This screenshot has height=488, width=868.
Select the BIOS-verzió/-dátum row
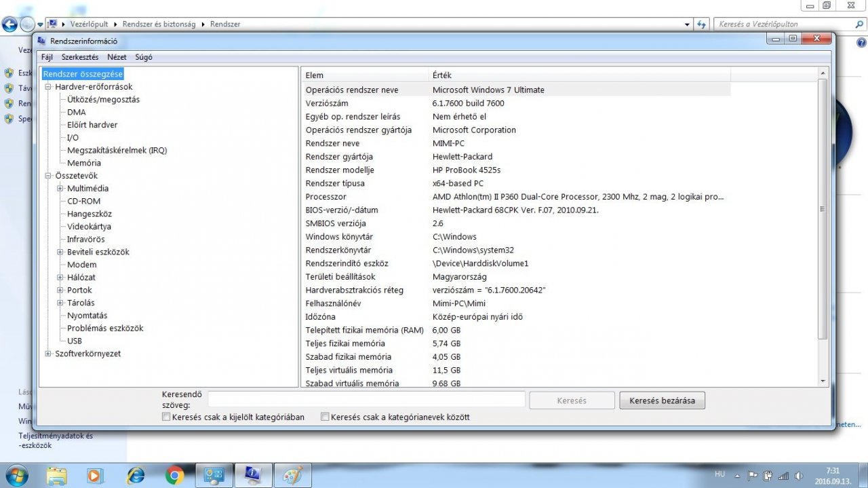[x=516, y=210]
